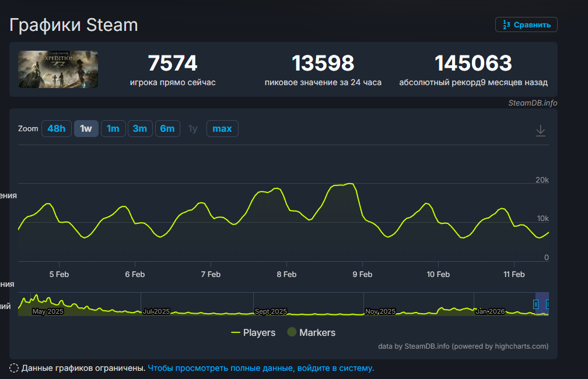The width and height of the screenshot is (588, 379).
Task: Click Jan 2026 in the navigator timeline
Action: pyautogui.click(x=490, y=311)
